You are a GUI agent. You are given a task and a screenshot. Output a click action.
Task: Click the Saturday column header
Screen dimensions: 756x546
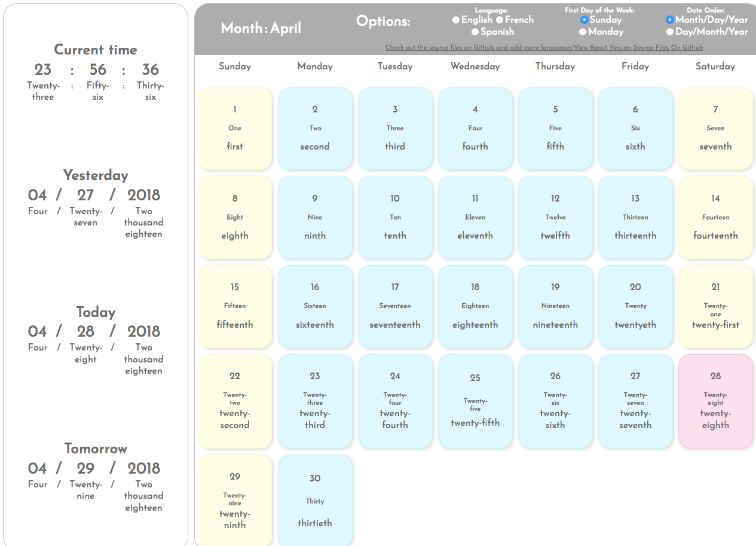point(715,66)
